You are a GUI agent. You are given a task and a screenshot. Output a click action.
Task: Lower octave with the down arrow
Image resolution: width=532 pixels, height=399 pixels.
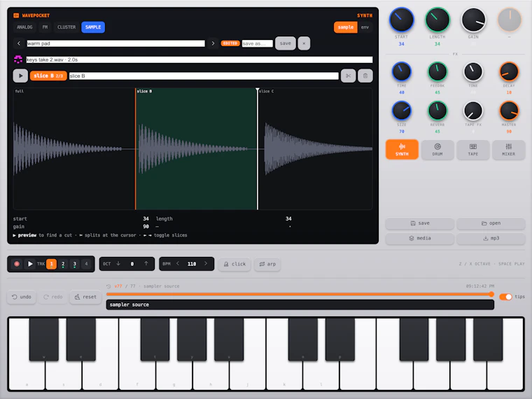(118, 264)
